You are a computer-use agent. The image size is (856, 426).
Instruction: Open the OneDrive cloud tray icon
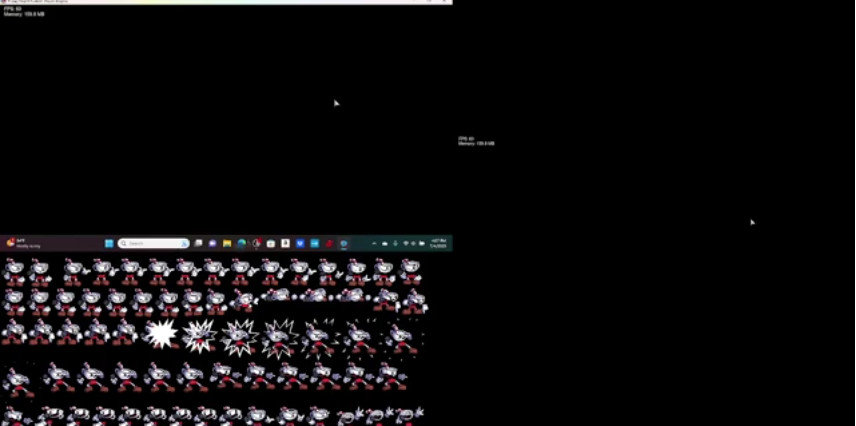click(385, 244)
